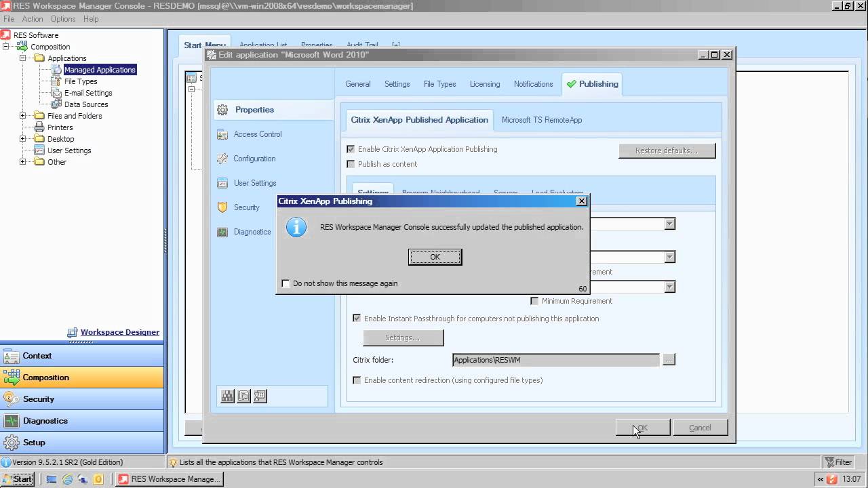Click the Show Desktop quick launch icon
Screen dimensions: 868x488
[x=51, y=479]
